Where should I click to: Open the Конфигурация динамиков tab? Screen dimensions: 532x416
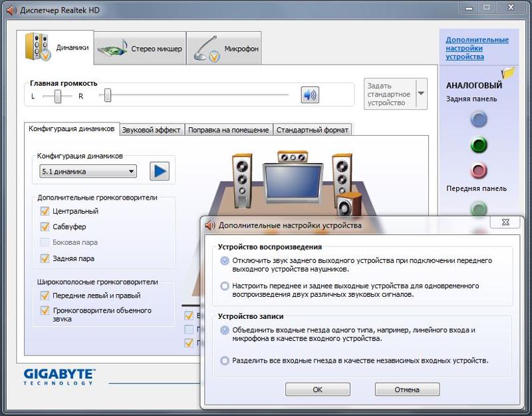72,129
